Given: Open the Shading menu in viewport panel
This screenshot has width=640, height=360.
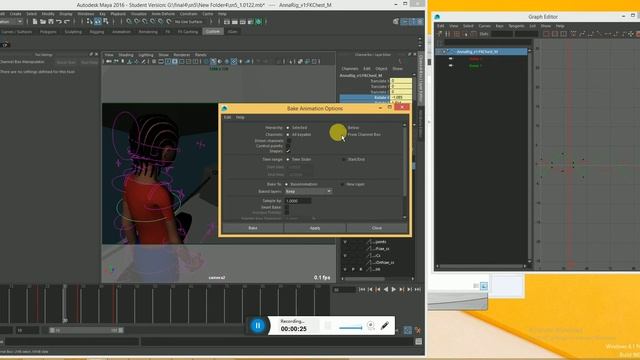Looking at the screenshot, I should [126, 55].
